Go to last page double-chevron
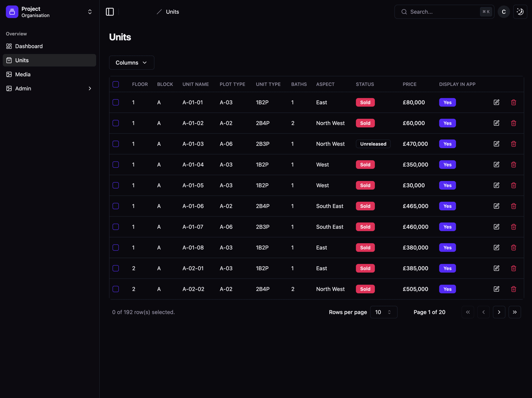This screenshot has height=398, width=532. [515, 312]
